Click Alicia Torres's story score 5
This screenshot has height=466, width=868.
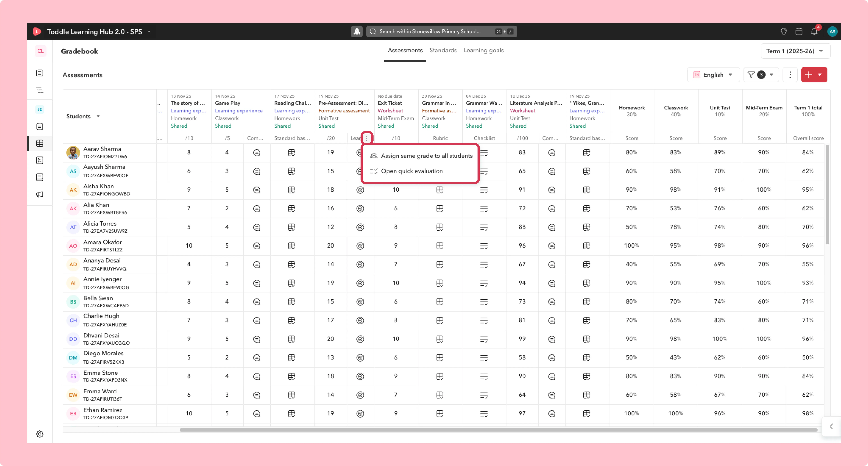(x=189, y=227)
